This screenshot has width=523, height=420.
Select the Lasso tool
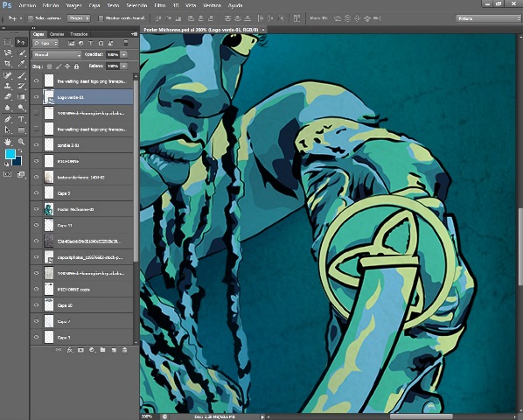pyautogui.click(x=7, y=53)
